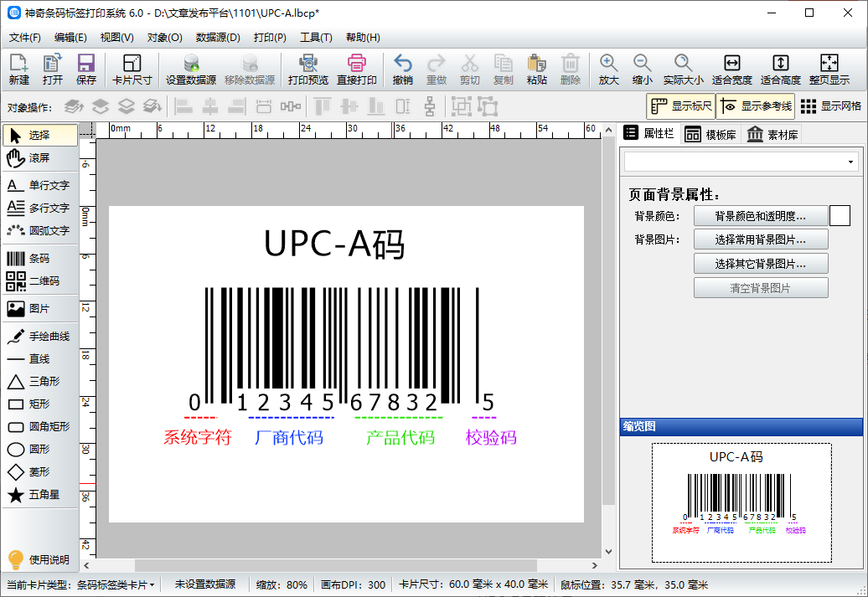Click 选择常用背景图片 button
This screenshot has width=868, height=597.
point(761,239)
